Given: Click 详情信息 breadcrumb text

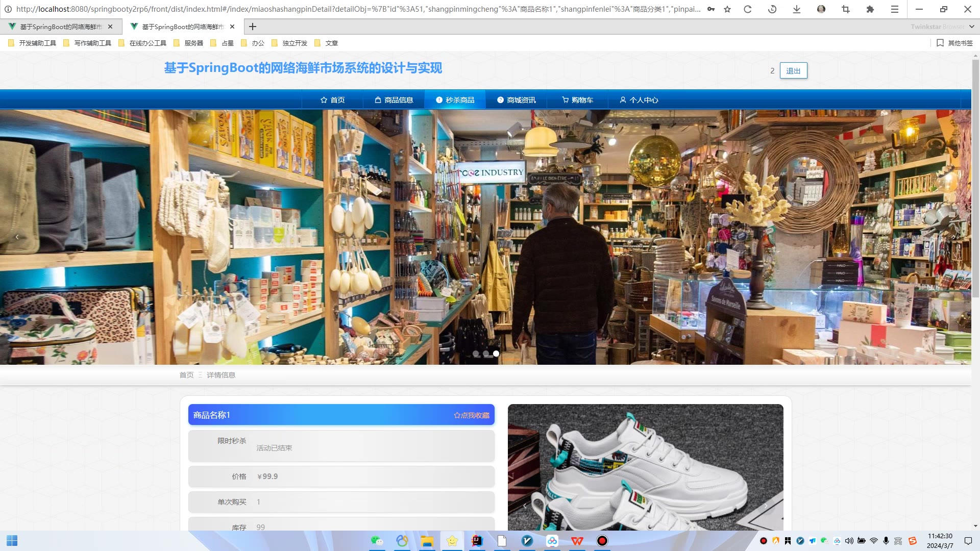Looking at the screenshot, I should (x=221, y=375).
